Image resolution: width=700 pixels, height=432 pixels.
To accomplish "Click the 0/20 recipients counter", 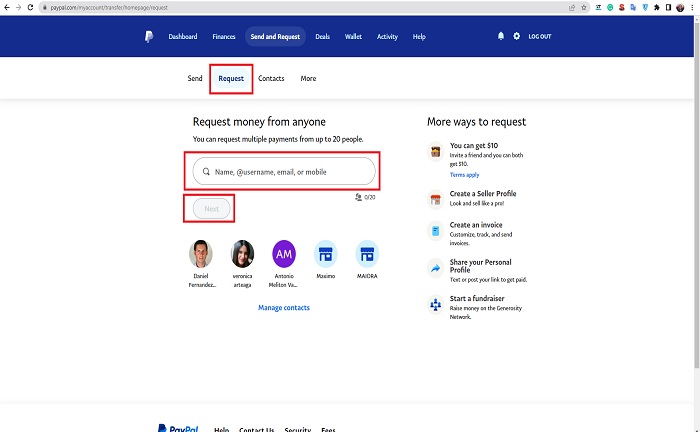I will pyautogui.click(x=365, y=197).
